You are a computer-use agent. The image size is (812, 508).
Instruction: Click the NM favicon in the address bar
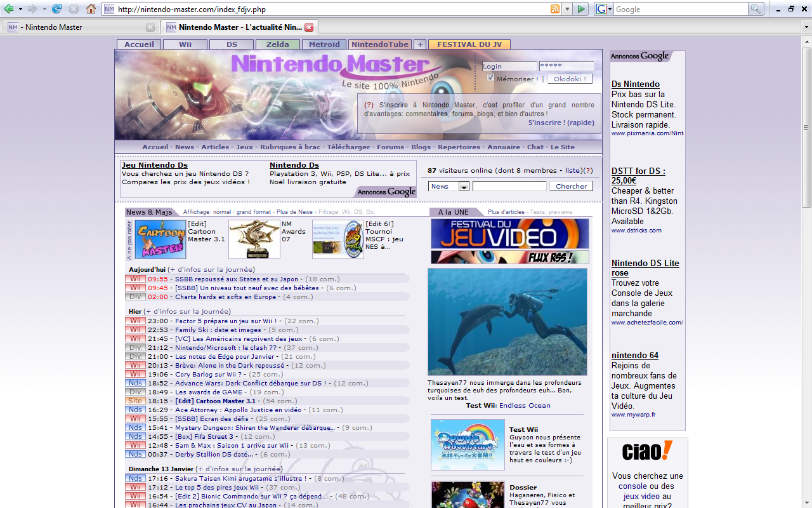[109, 9]
